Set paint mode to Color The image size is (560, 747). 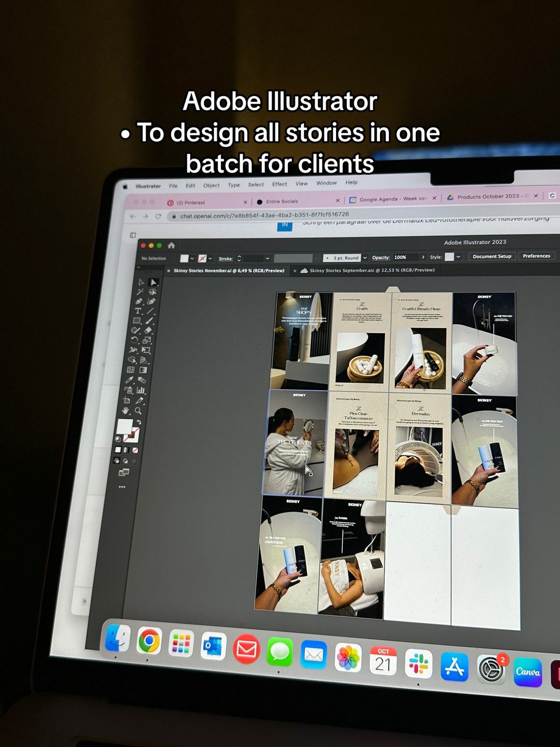tap(118, 450)
